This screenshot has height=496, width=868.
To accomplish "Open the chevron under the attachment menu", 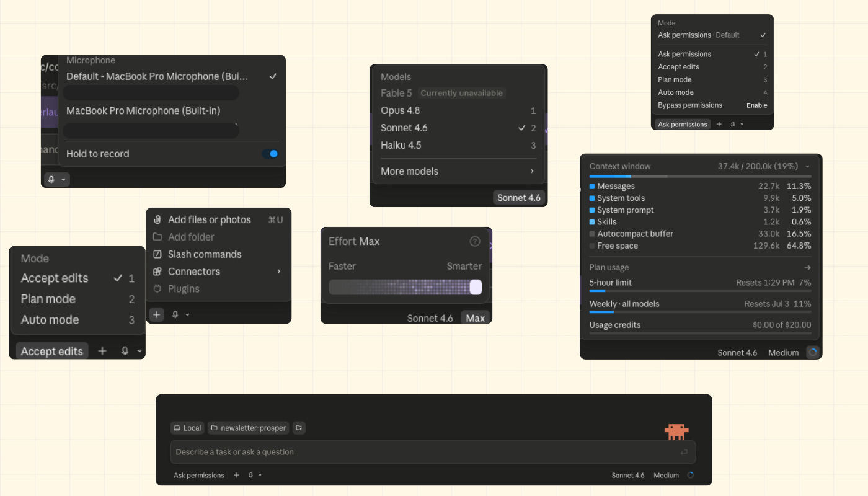I will [187, 315].
